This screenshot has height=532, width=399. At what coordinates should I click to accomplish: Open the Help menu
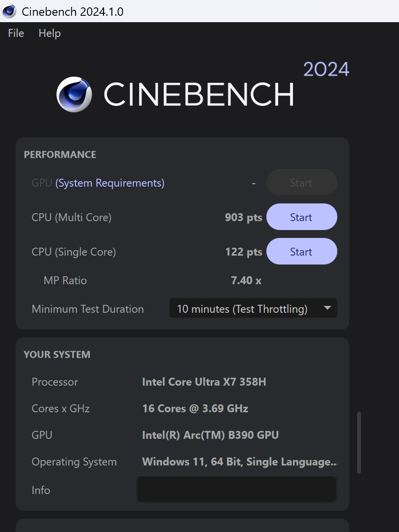pos(50,33)
